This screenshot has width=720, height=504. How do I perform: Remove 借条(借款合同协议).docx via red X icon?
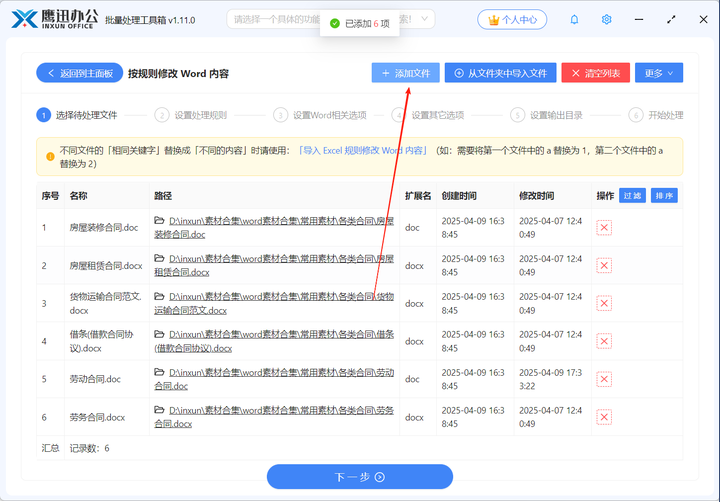(x=604, y=341)
